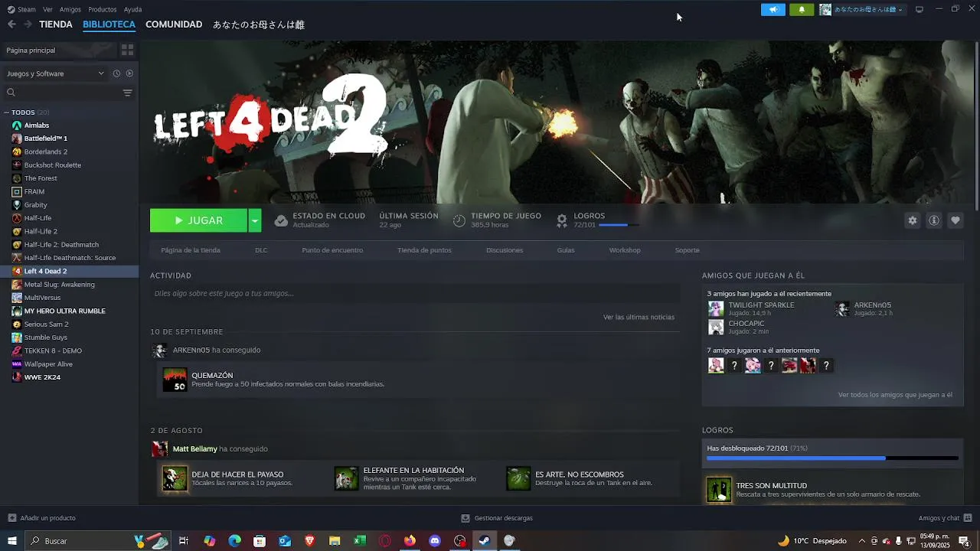Add Left 4 Dead 2 to favorites heart

955,220
